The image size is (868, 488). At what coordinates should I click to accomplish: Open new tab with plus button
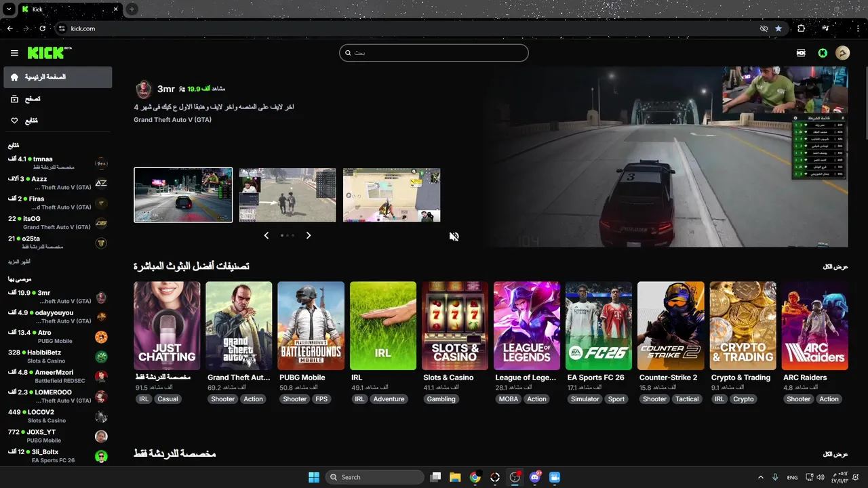tap(132, 9)
